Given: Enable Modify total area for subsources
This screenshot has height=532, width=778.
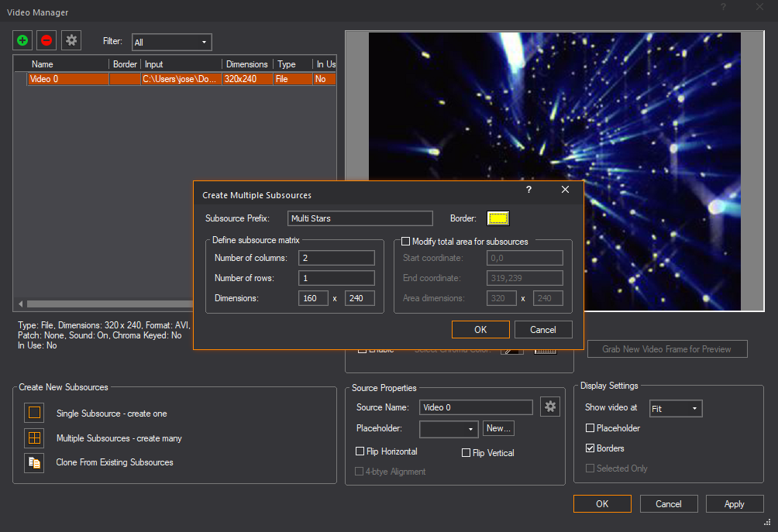Looking at the screenshot, I should [406, 242].
